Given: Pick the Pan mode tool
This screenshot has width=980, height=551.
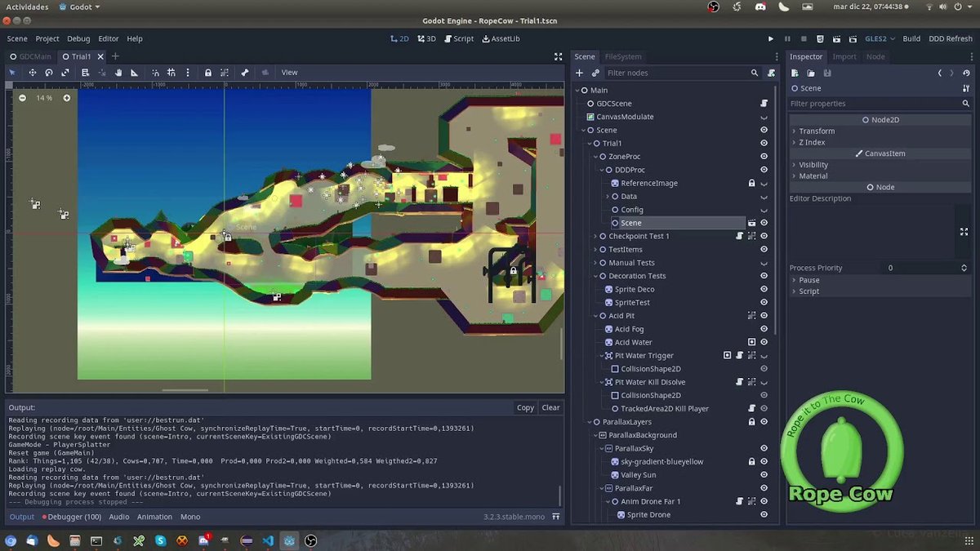Looking at the screenshot, I should [118, 73].
